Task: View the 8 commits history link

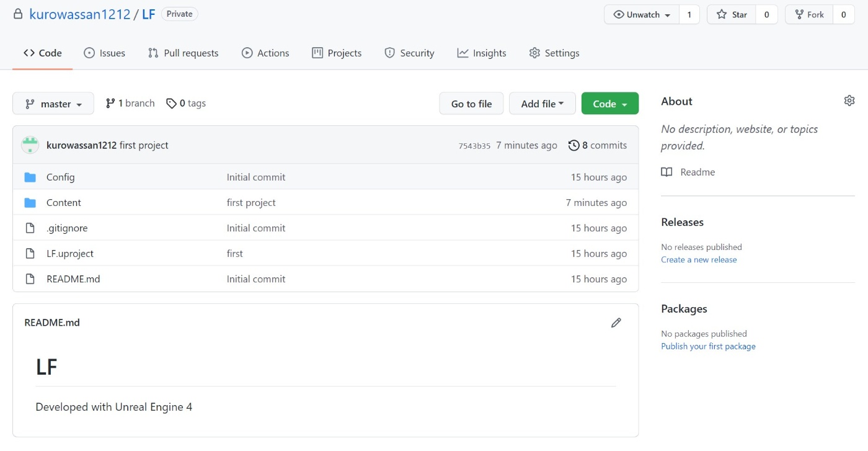Action: (598, 145)
